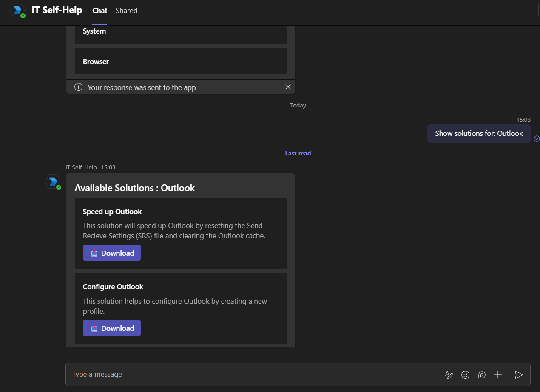
Task: Click the 'IT Self-Help 15:03' sender label
Action: tap(91, 167)
